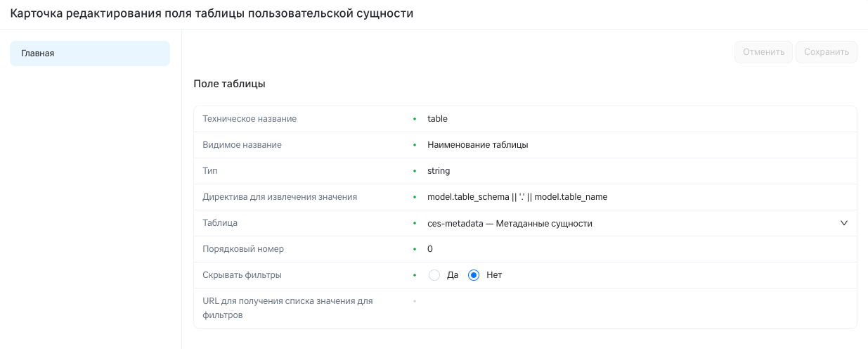Screen dimensions: 868x349
Task: Click the page title Карточка редактирования поля
Action: coord(212,14)
